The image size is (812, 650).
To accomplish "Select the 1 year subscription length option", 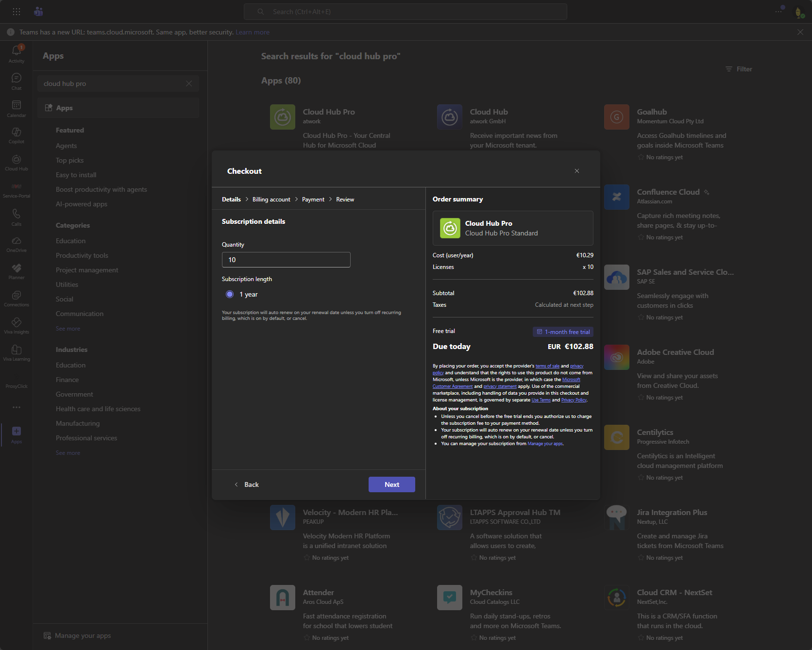I will 230,294.
